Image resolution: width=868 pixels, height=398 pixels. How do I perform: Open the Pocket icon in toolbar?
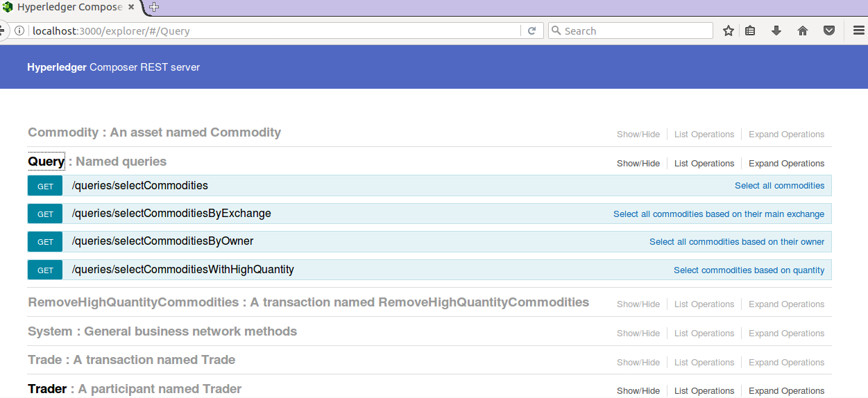[829, 31]
